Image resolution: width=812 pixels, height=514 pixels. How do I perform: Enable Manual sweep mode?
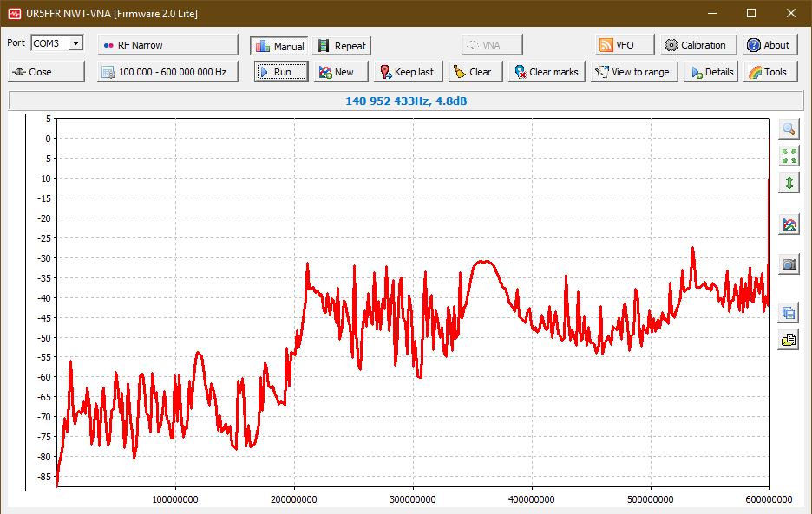tap(279, 46)
